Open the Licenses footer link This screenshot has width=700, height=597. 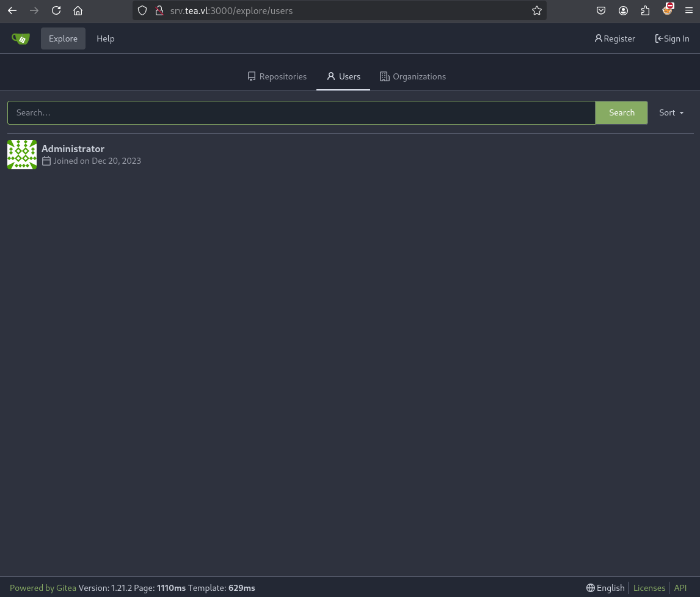[x=649, y=588]
